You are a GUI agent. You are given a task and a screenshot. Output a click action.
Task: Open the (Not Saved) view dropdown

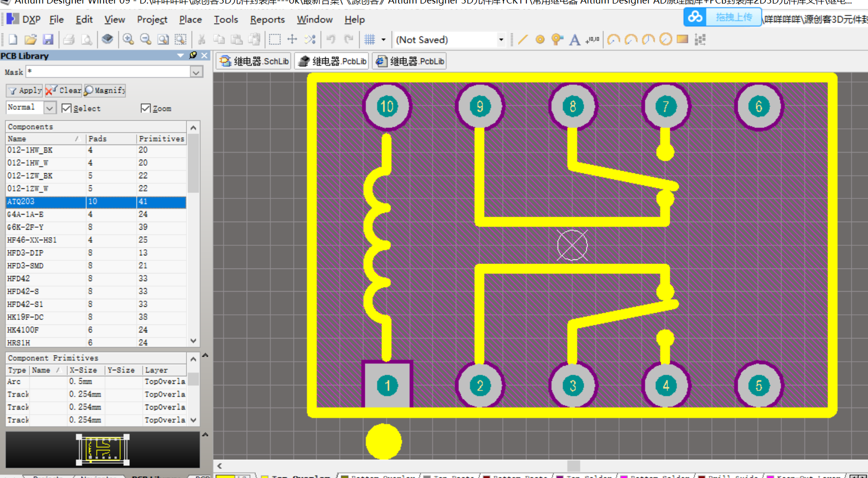pyautogui.click(x=501, y=39)
